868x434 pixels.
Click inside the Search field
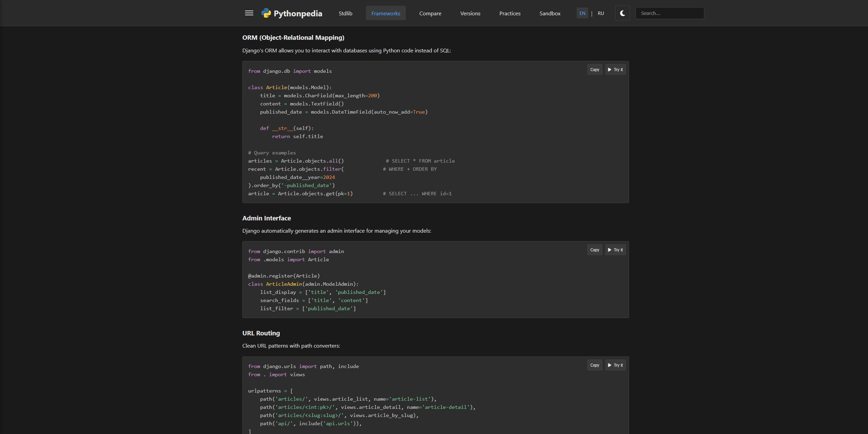tap(669, 13)
